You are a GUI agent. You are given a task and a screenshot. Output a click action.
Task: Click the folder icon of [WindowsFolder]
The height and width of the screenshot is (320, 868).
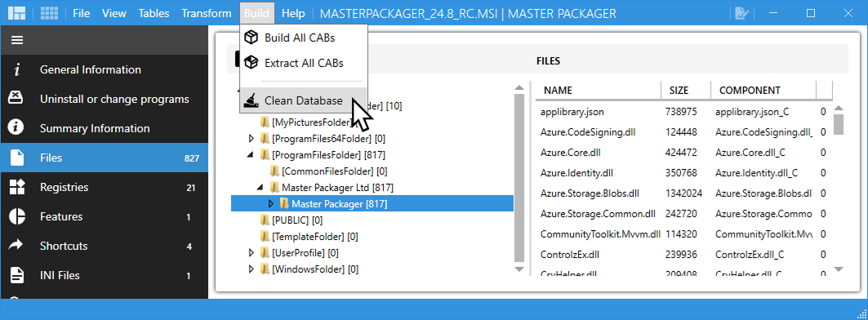pos(265,269)
